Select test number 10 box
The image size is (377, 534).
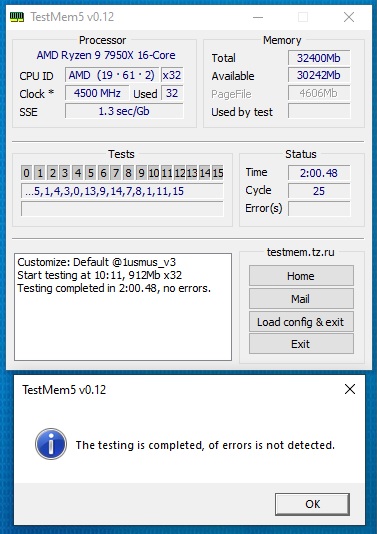(x=154, y=173)
